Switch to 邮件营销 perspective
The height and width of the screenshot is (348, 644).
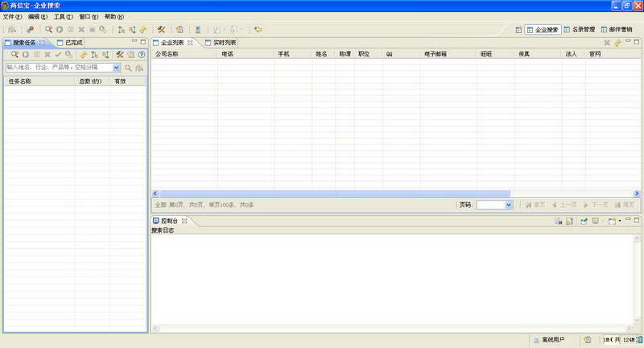click(x=617, y=30)
